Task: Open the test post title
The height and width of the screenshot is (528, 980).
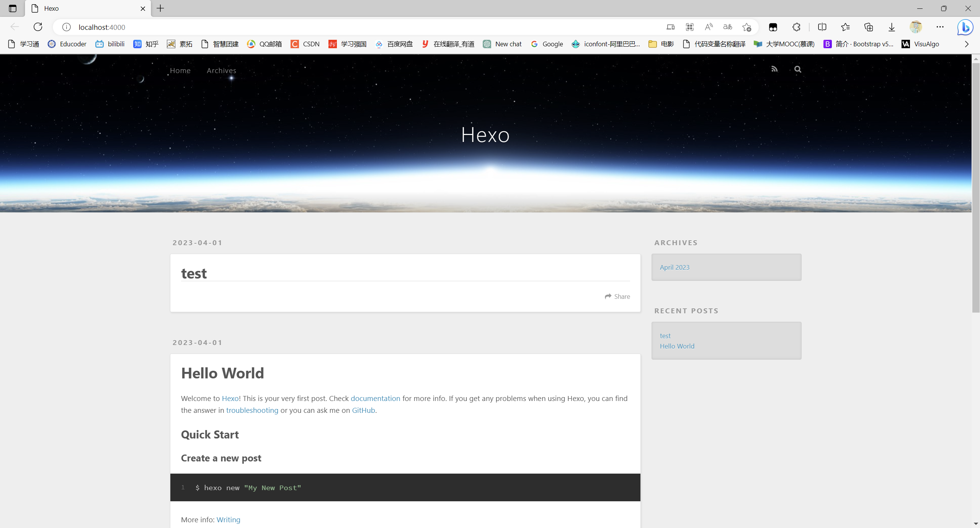Action: (194, 273)
